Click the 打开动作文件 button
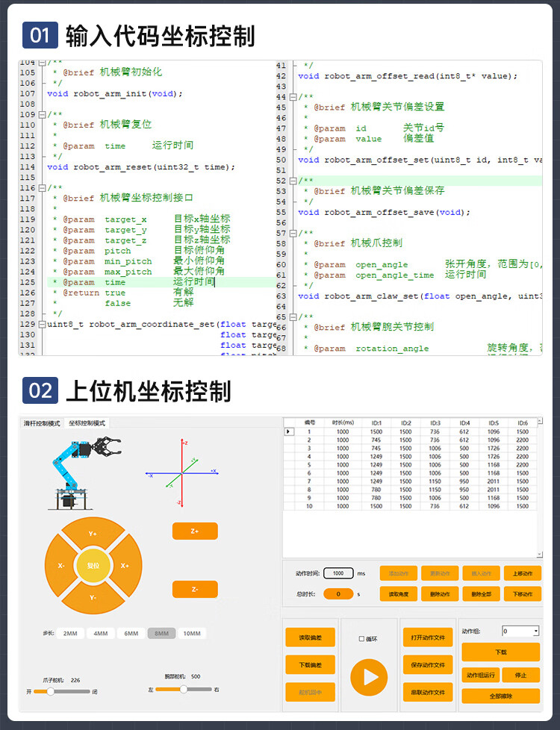This screenshot has width=560, height=730. pos(428,637)
